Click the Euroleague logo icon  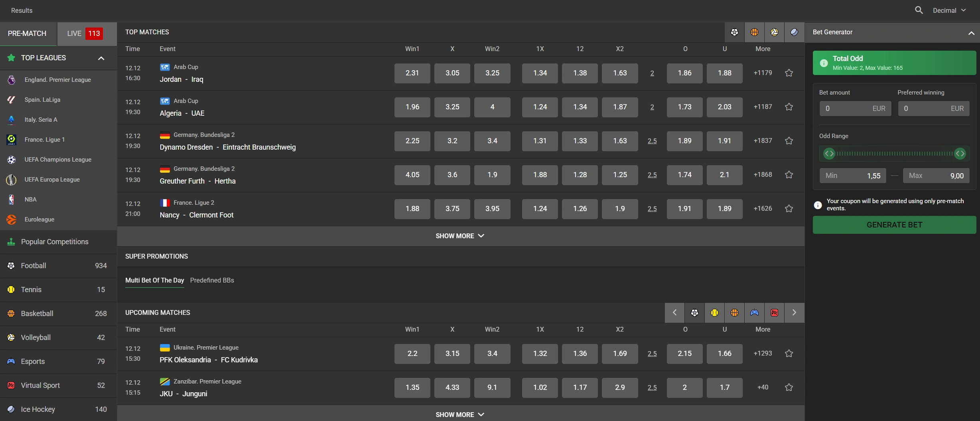coord(11,219)
